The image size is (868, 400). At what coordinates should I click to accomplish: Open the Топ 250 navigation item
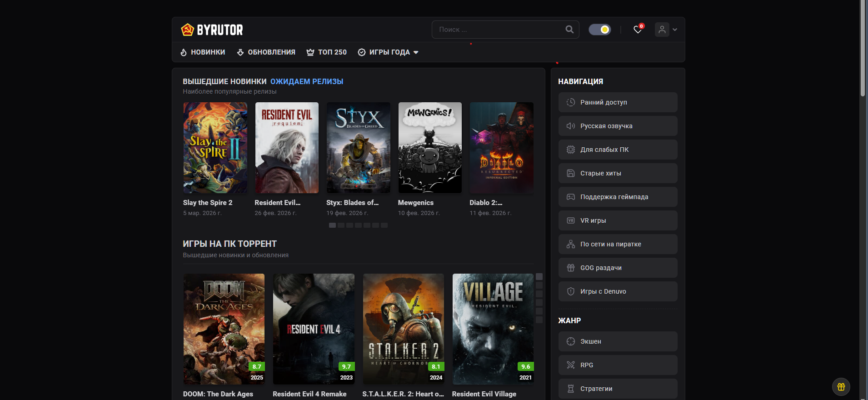(x=327, y=52)
